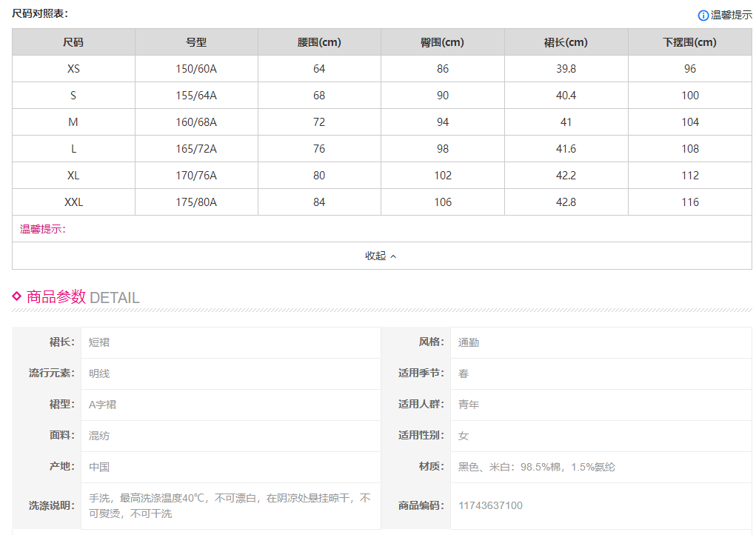This screenshot has height=535, width=756.
Task: Click the pink diamond icon before 商品参数
Action: tap(16, 296)
